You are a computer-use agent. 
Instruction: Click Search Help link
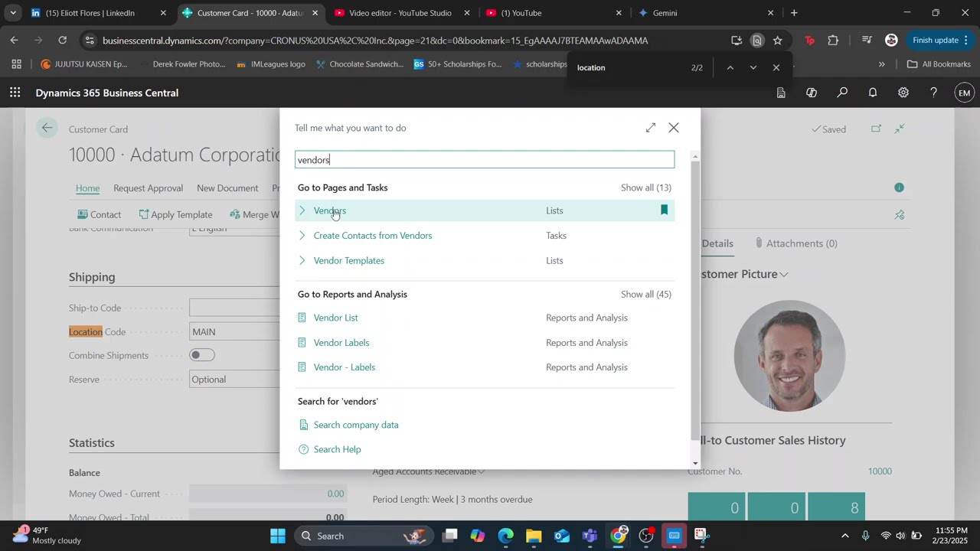coord(338,449)
